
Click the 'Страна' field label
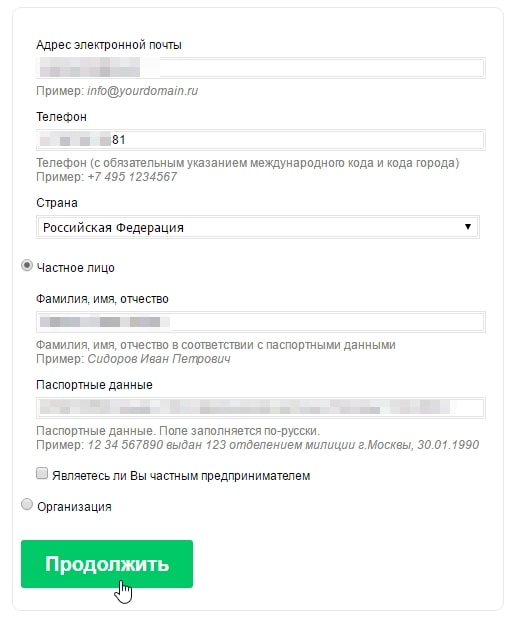tap(57, 203)
